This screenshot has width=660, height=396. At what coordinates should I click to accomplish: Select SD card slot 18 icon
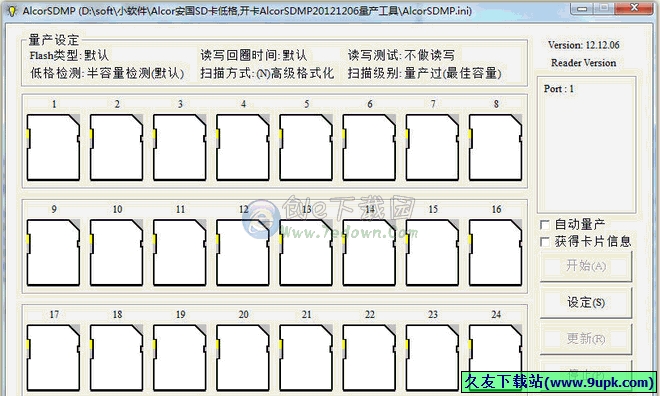click(x=116, y=358)
